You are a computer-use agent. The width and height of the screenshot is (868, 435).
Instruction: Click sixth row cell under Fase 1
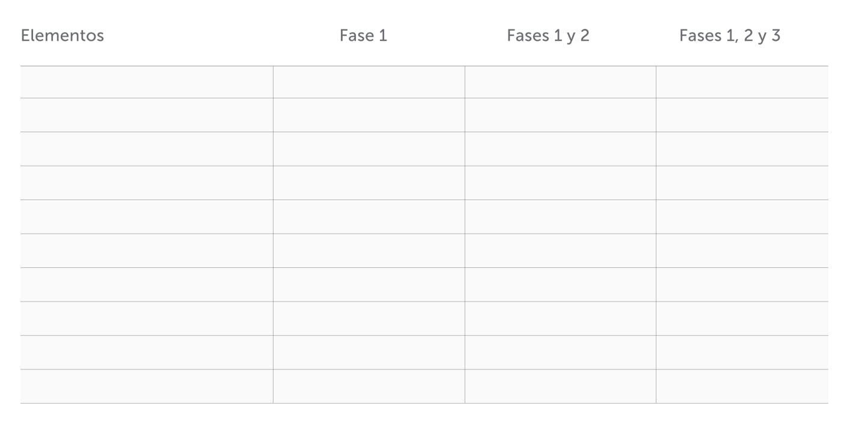point(368,251)
